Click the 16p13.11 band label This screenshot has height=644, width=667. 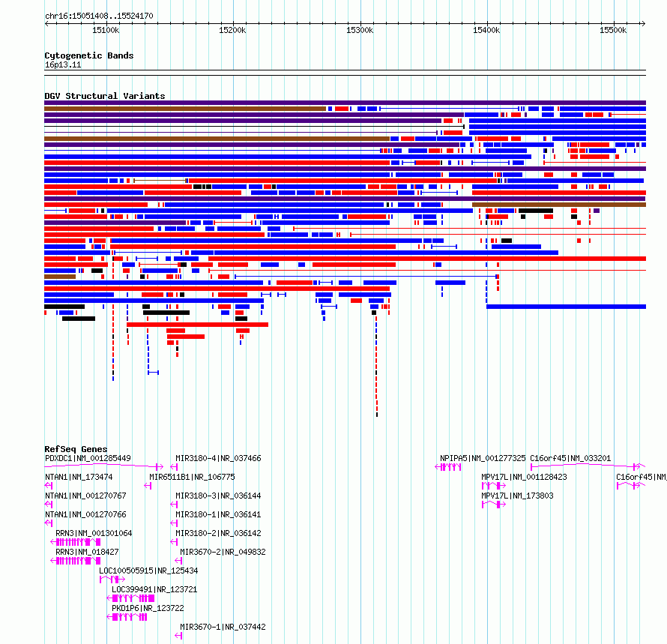63,64
